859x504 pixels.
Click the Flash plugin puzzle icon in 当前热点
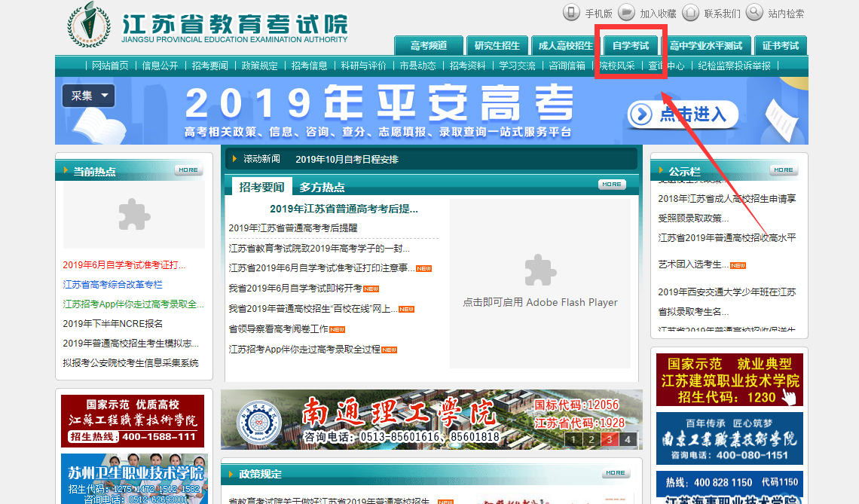pos(133,215)
